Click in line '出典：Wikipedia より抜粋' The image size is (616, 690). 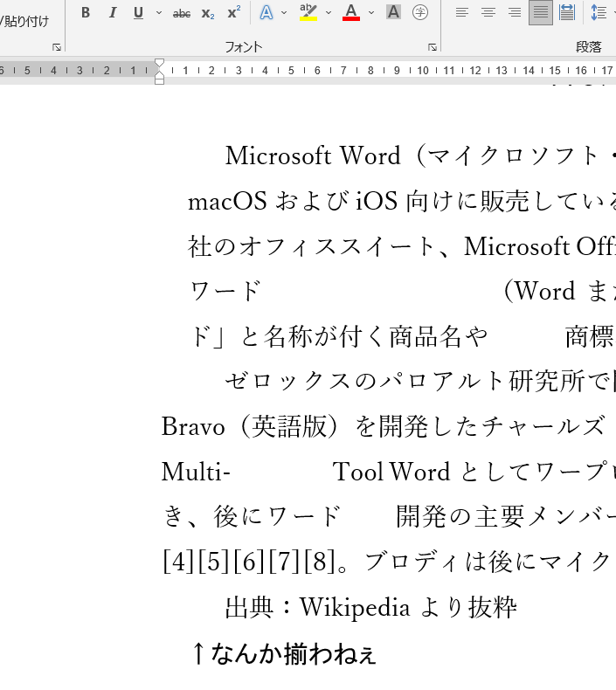point(370,607)
